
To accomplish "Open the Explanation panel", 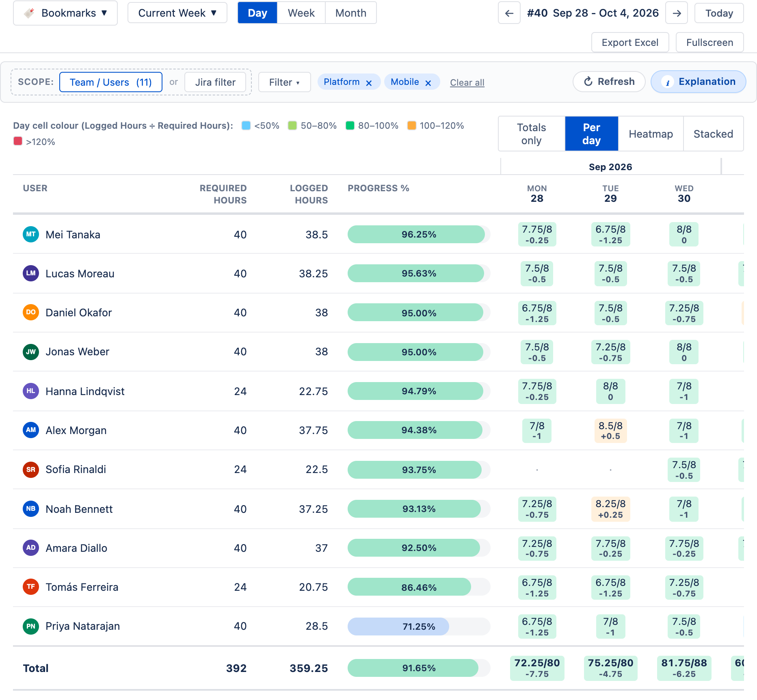I will 699,82.
